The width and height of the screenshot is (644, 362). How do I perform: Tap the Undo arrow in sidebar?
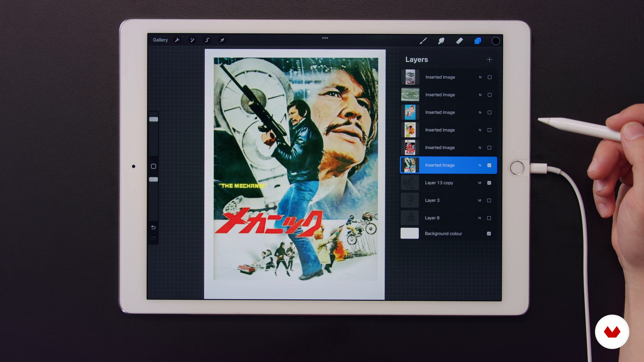click(153, 227)
